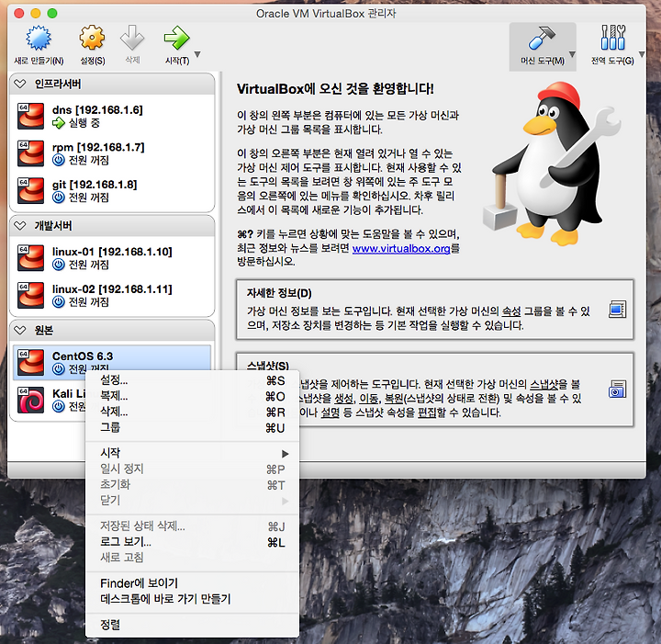Choose 설정... from context menu
Image resolution: width=661 pixels, height=644 pixels.
tap(192, 380)
